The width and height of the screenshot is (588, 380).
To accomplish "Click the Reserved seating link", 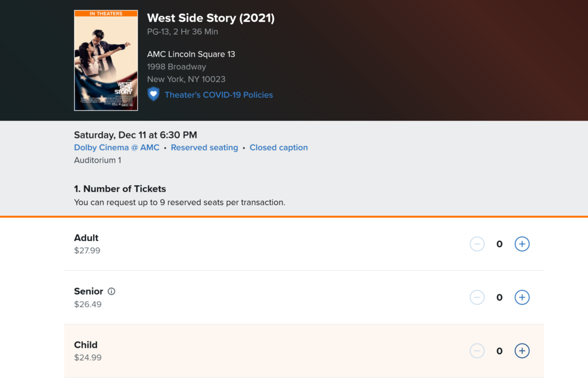I will point(204,148).
